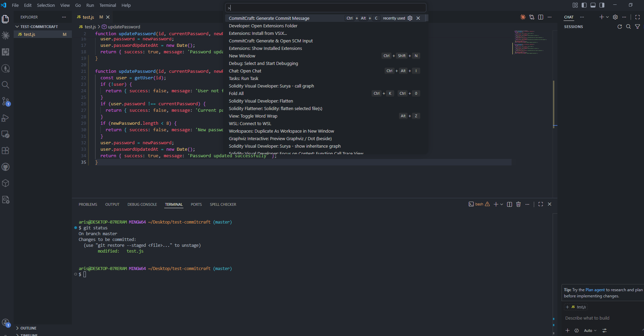Viewport: 644px width, 336px height.
Task: Maximize the terminal panel size
Action: click(x=541, y=204)
